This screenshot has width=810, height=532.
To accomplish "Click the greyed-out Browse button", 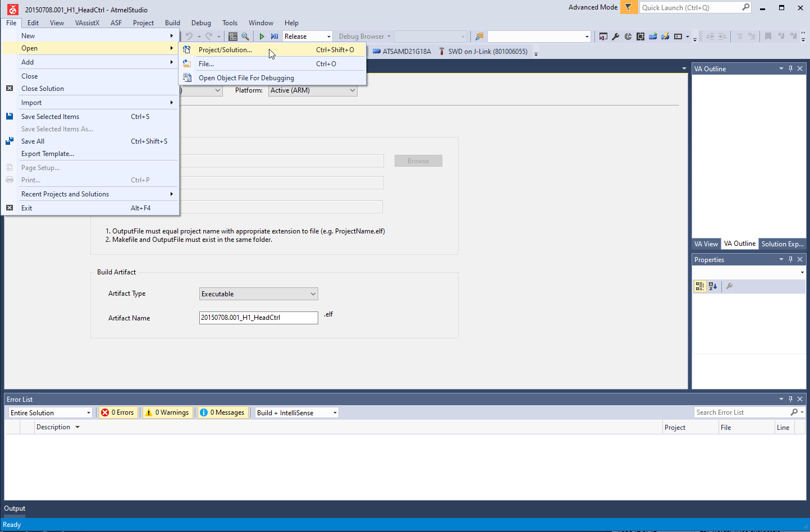I will [x=418, y=161].
